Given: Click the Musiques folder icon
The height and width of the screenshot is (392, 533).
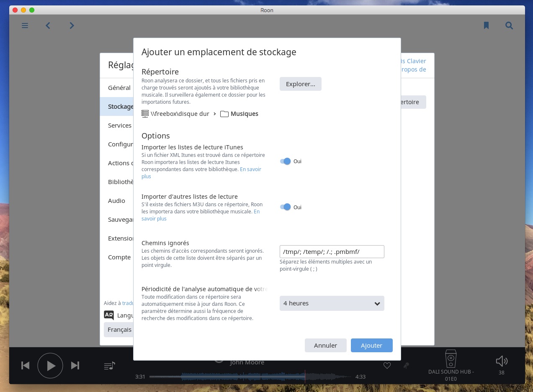Looking at the screenshot, I should 224,114.
